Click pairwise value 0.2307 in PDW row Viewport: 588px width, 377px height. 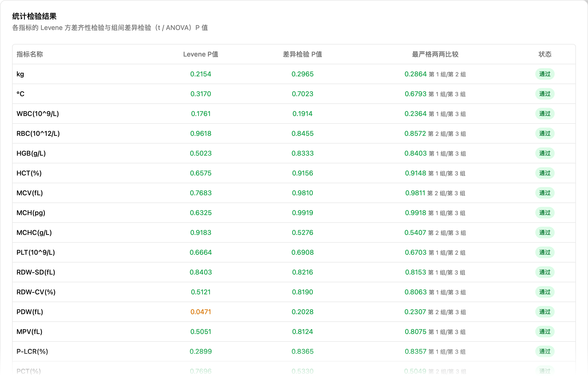coord(415,312)
